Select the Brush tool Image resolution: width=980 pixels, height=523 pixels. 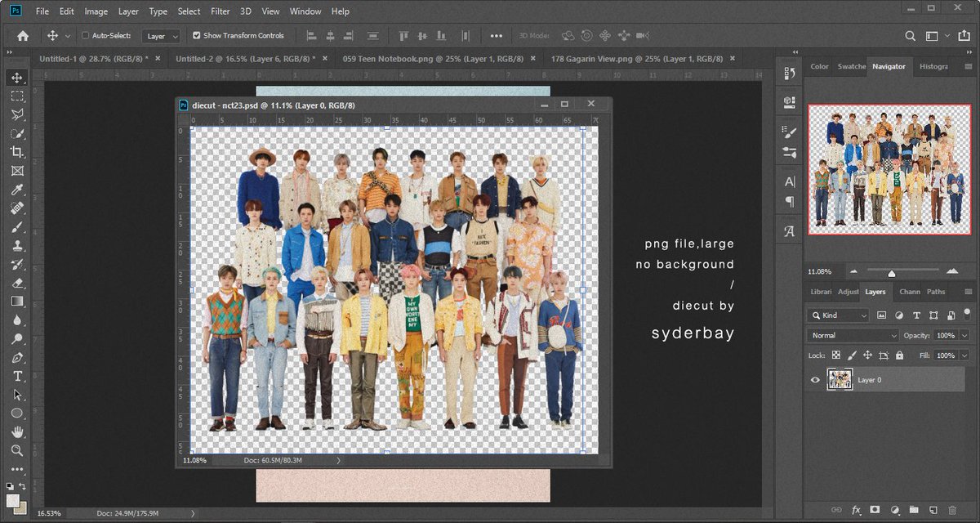click(x=17, y=227)
